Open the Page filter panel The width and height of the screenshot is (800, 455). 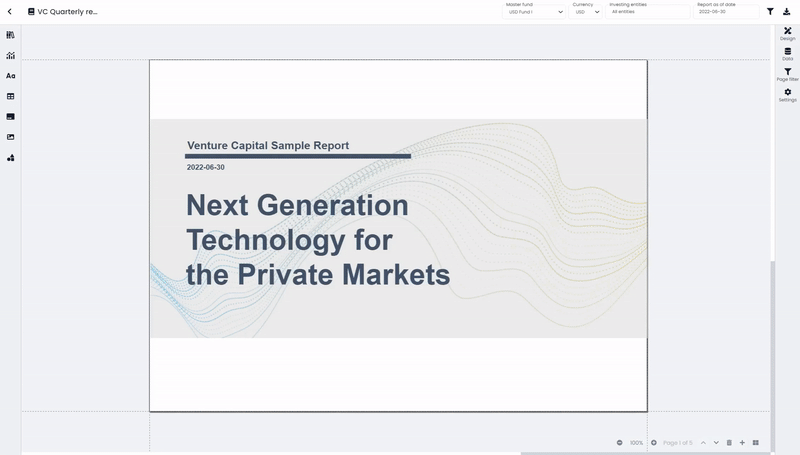(x=787, y=74)
